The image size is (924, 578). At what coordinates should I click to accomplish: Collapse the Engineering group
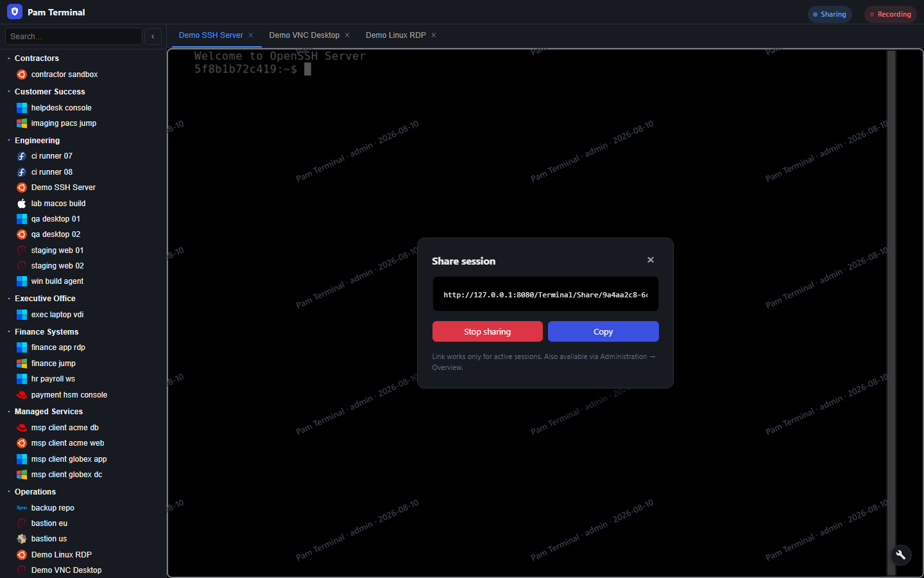point(9,141)
